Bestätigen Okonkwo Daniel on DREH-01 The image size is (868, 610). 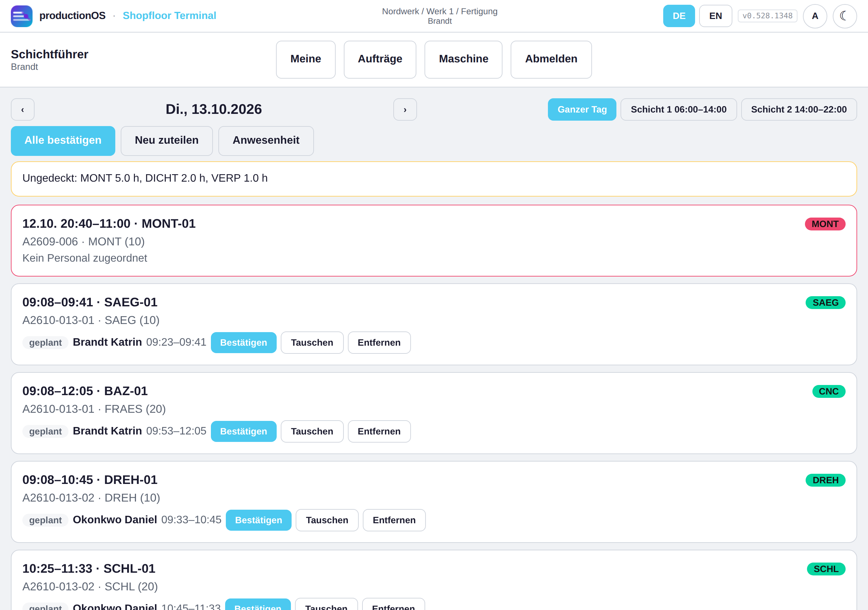[x=259, y=520]
